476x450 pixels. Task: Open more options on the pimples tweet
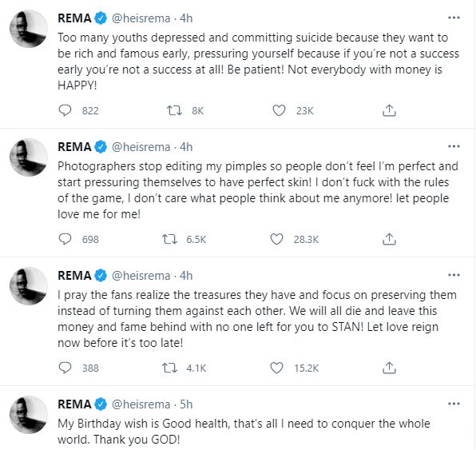454,146
